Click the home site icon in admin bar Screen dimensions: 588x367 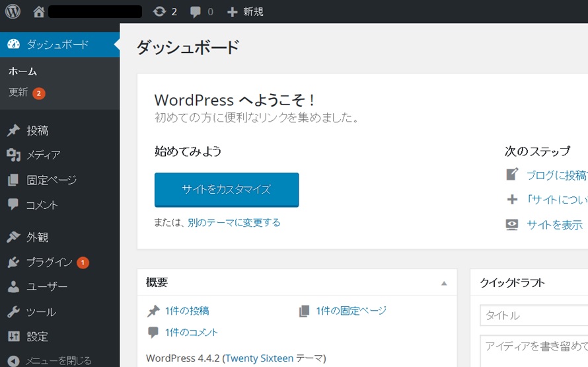click(38, 12)
